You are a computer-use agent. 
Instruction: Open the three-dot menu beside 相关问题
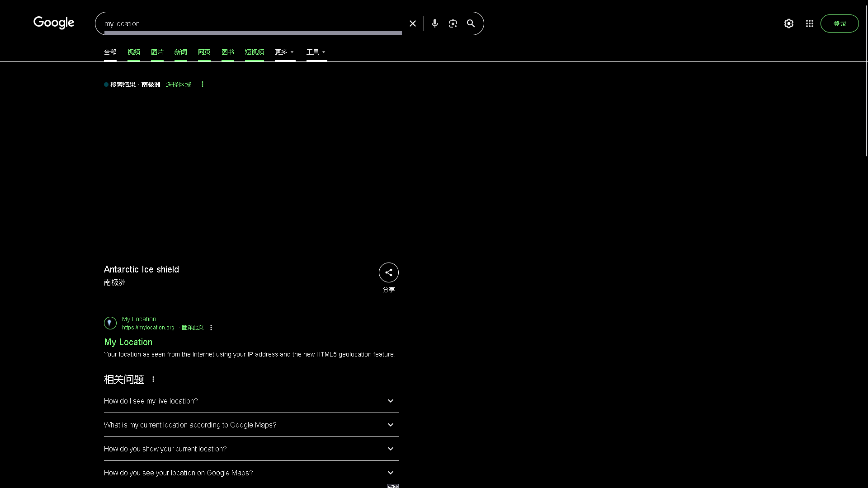pos(153,380)
